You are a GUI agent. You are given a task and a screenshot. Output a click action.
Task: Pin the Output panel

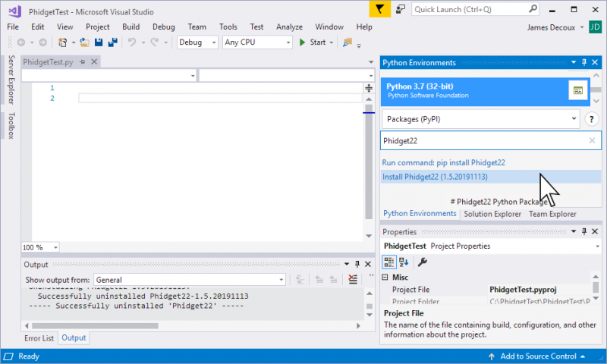point(357,264)
